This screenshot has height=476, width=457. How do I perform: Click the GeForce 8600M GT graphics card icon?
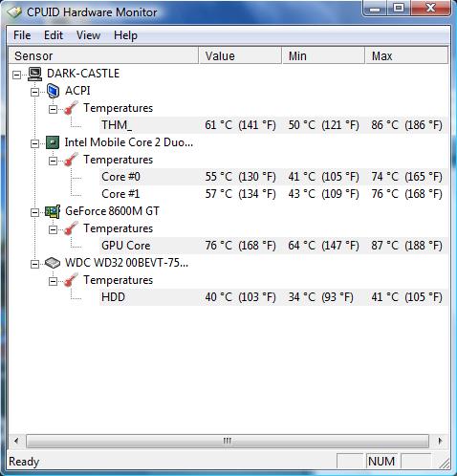[53, 211]
